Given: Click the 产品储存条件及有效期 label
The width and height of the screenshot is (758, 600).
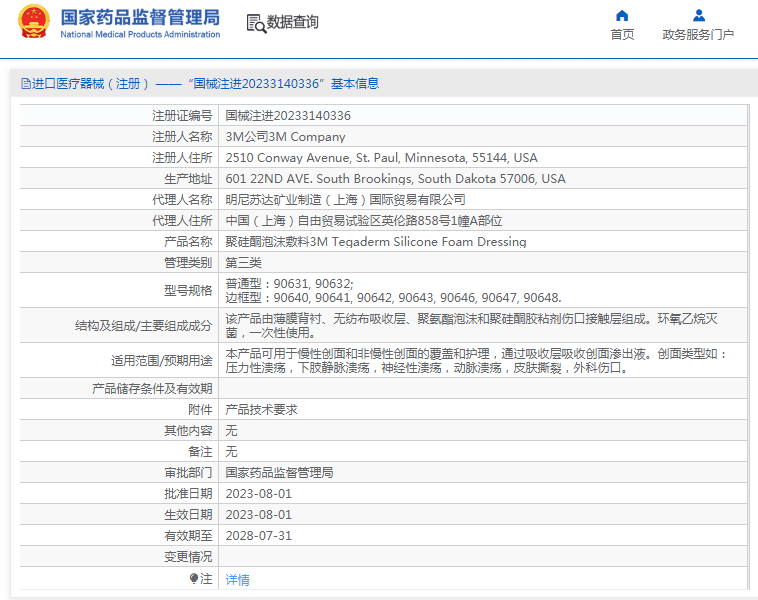Looking at the screenshot, I should click(x=152, y=389).
